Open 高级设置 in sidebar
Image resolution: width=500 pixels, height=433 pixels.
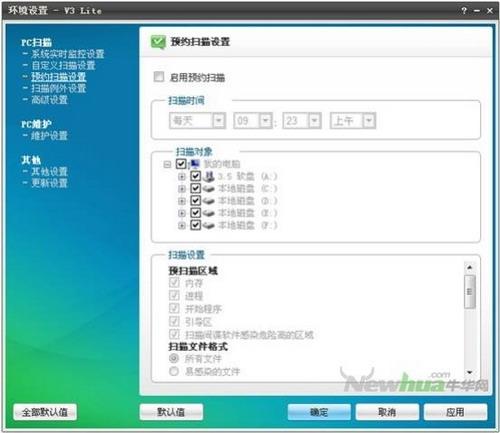(49, 100)
